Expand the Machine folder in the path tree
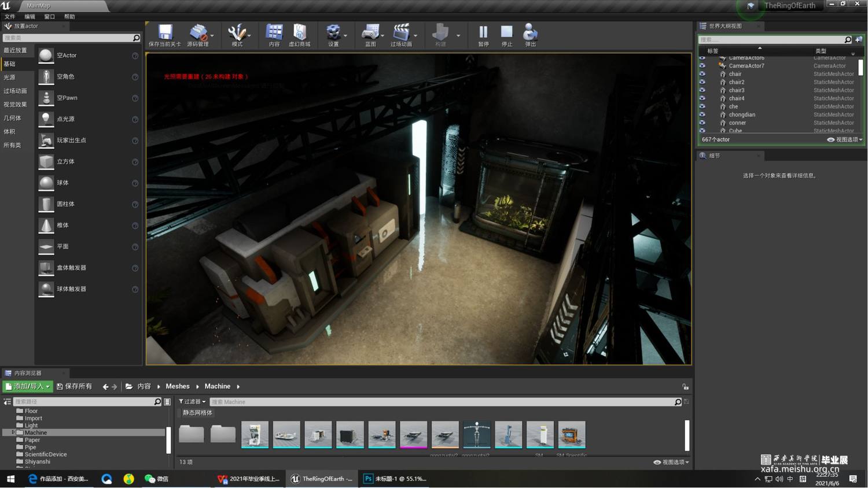Image resolution: width=868 pixels, height=488 pixels. (13, 432)
